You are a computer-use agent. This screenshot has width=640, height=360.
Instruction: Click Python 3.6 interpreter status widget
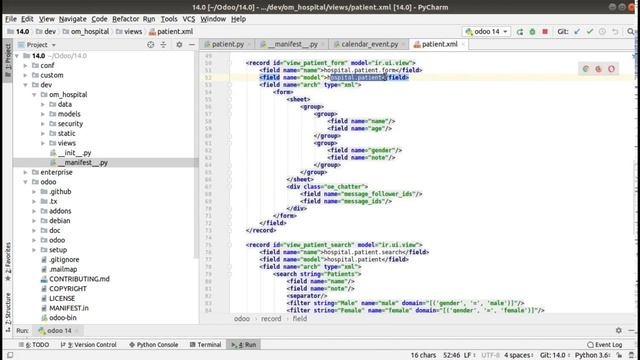pos(593,356)
